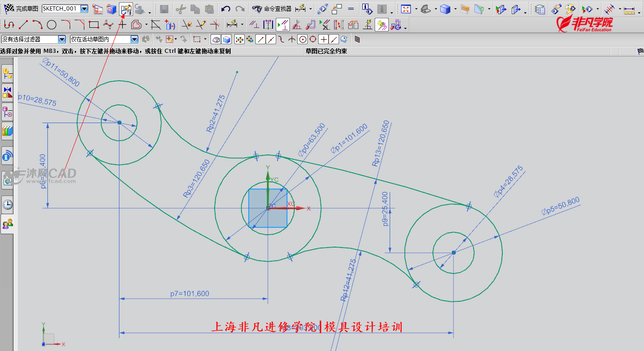644x351 pixels.
Task: Click the Reattach sketch icon
Action: pyautogui.click(x=125, y=9)
